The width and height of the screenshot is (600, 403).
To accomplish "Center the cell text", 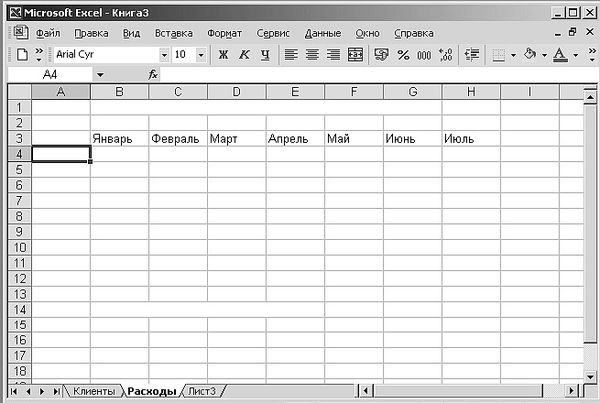I will coord(312,54).
